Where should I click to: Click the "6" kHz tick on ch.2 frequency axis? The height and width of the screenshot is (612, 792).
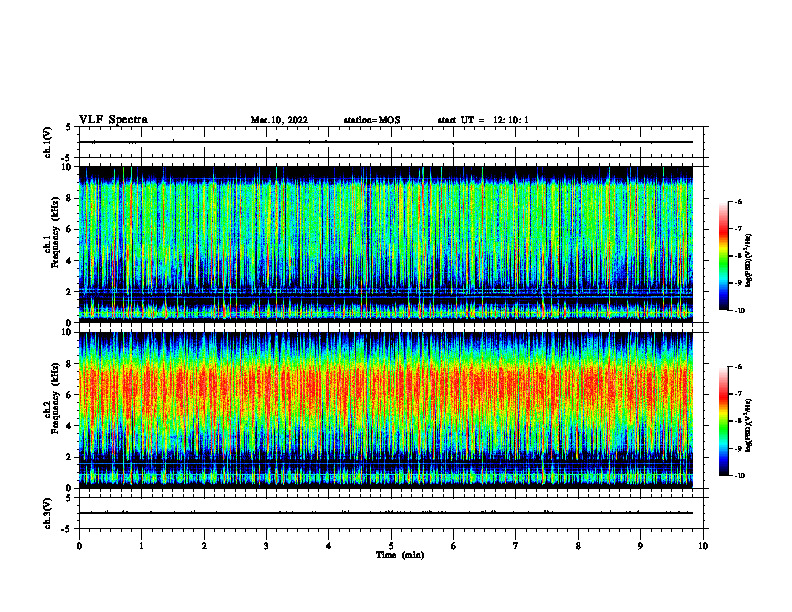(70, 395)
